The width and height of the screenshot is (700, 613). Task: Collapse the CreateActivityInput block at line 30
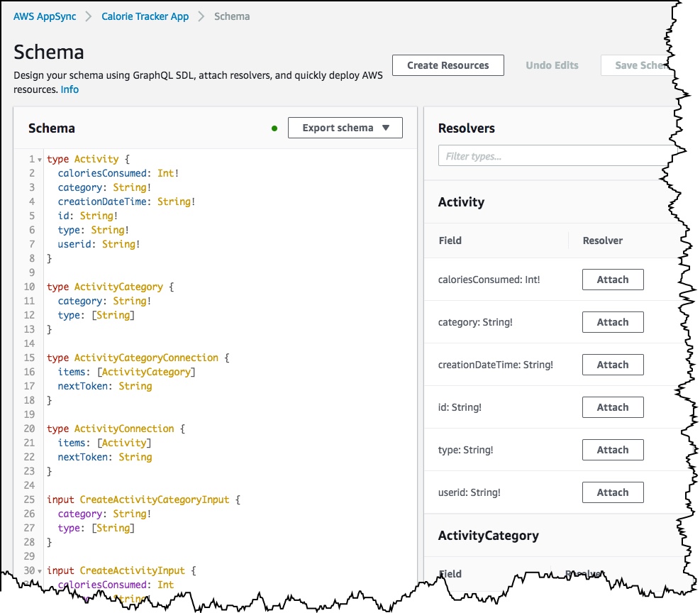pyautogui.click(x=40, y=571)
